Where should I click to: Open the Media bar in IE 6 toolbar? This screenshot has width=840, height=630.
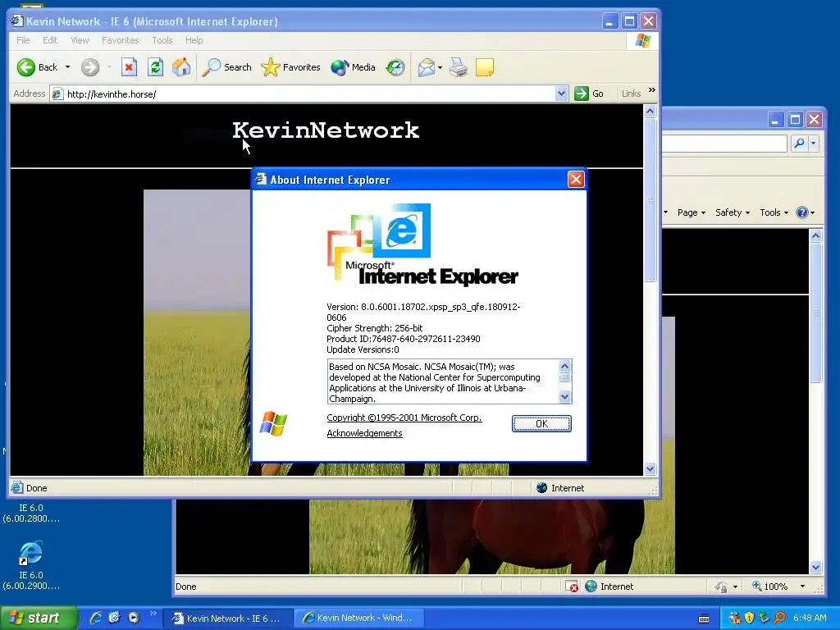(x=353, y=67)
